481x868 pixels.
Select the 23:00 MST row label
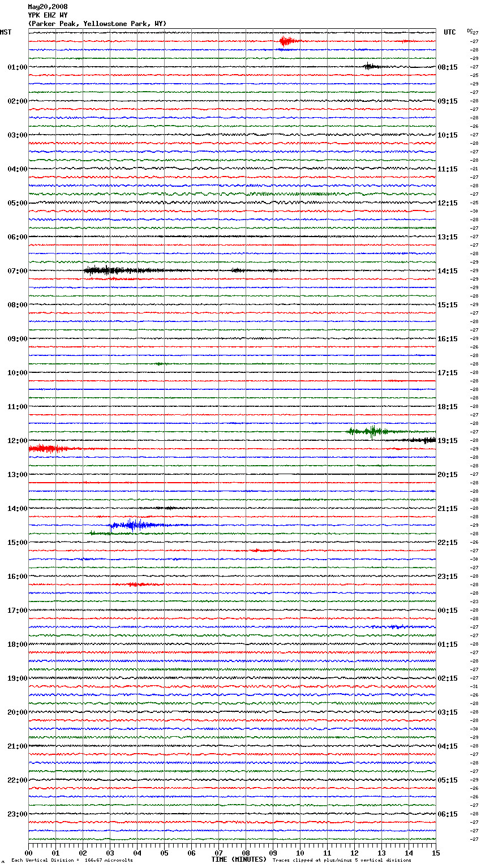point(18,814)
